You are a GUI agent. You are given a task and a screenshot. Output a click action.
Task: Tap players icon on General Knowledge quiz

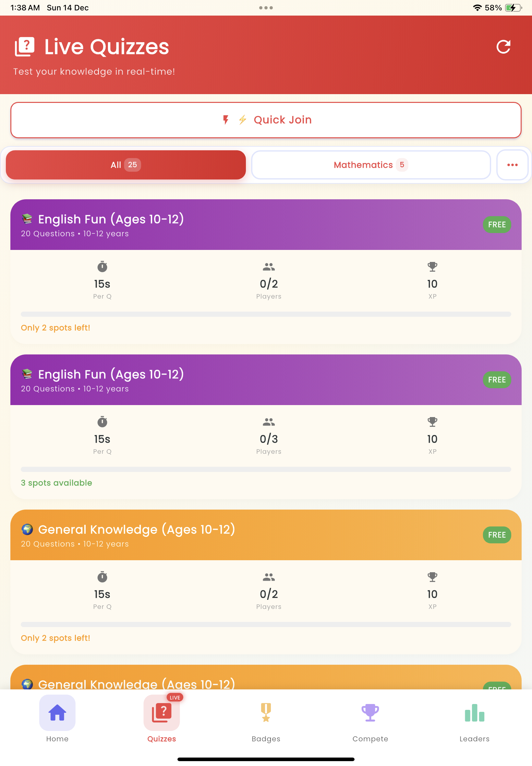tap(269, 576)
